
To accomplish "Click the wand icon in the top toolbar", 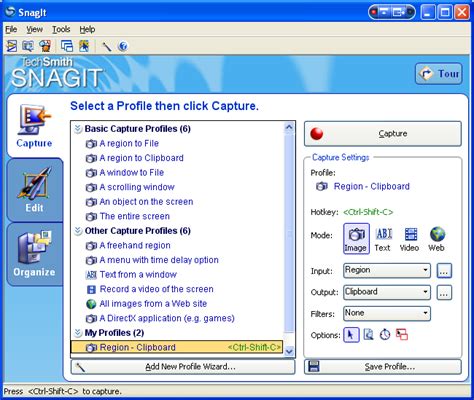I will click(107, 46).
